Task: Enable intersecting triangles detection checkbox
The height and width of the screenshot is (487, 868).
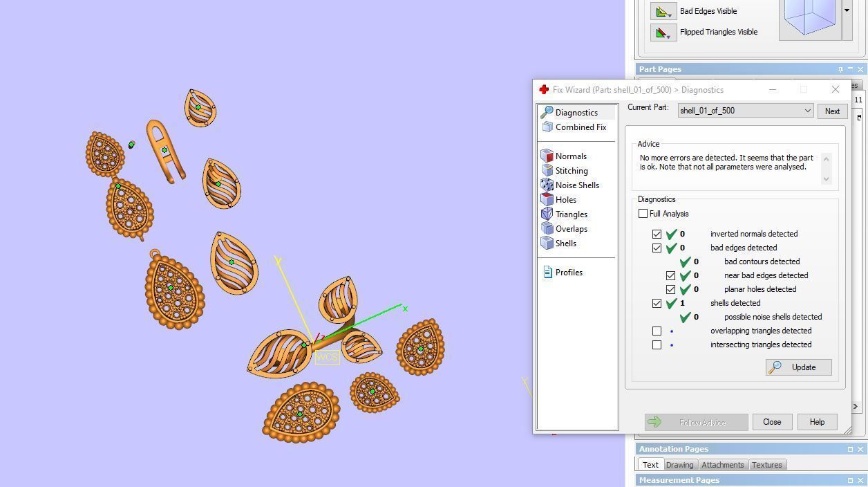Action: (x=657, y=344)
